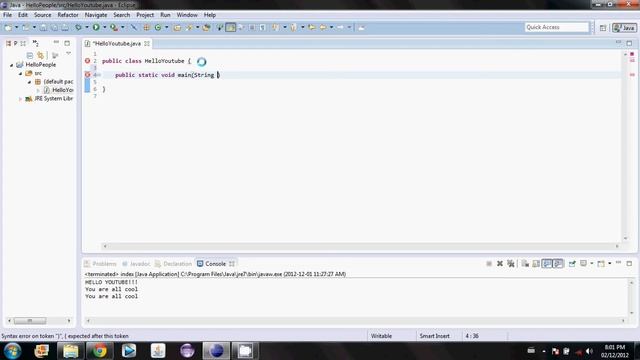Collapse the HelloPeople project node

point(12,65)
